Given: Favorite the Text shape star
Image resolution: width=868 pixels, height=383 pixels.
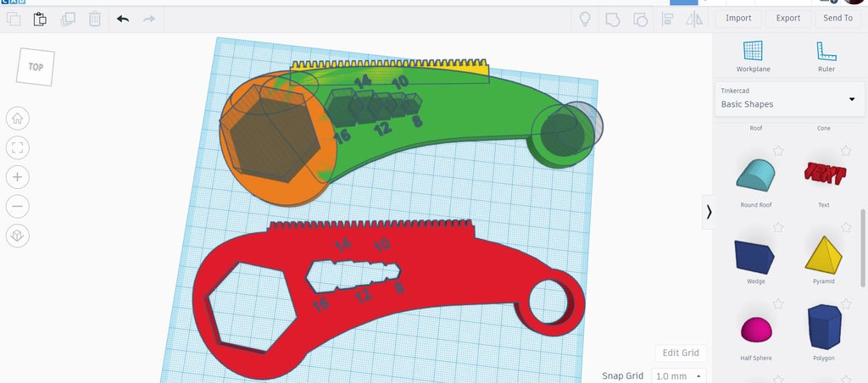Looking at the screenshot, I should pyautogui.click(x=845, y=151).
